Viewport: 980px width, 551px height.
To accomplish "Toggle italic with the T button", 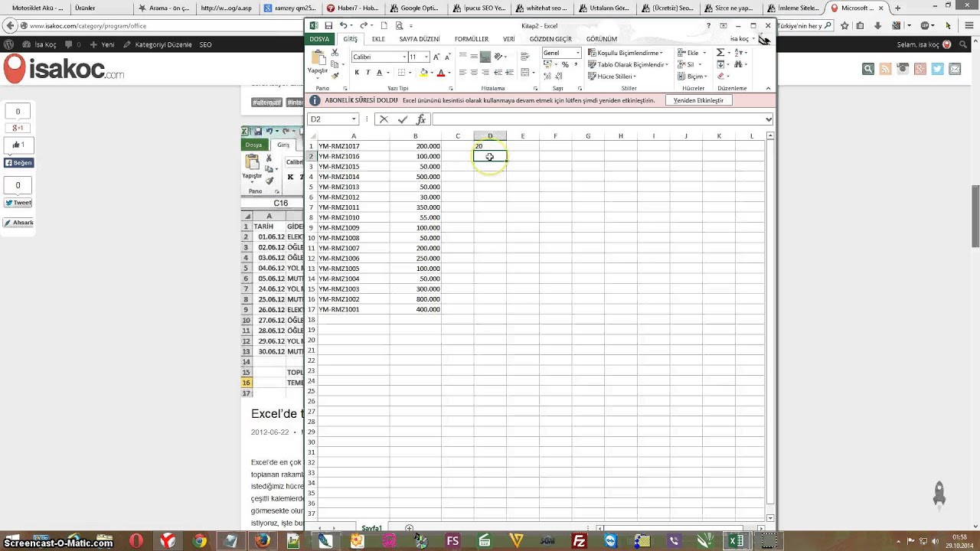I will click(x=367, y=73).
